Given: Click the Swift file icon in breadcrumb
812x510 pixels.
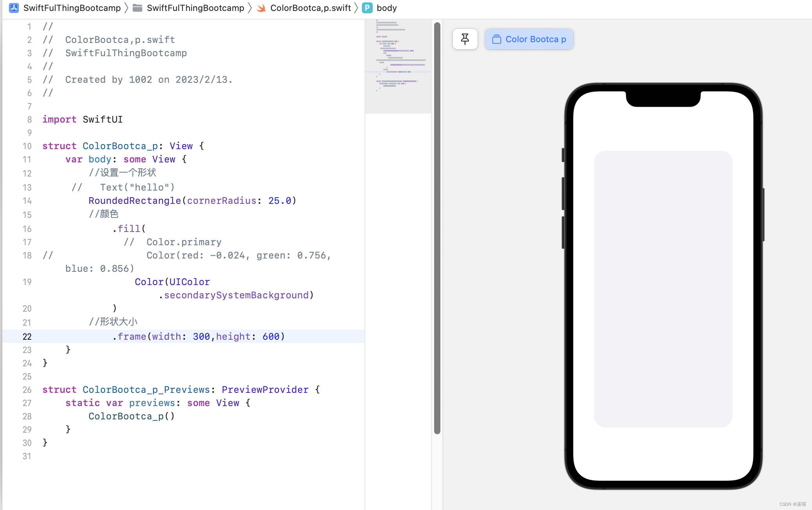Looking at the screenshot, I should (x=261, y=8).
